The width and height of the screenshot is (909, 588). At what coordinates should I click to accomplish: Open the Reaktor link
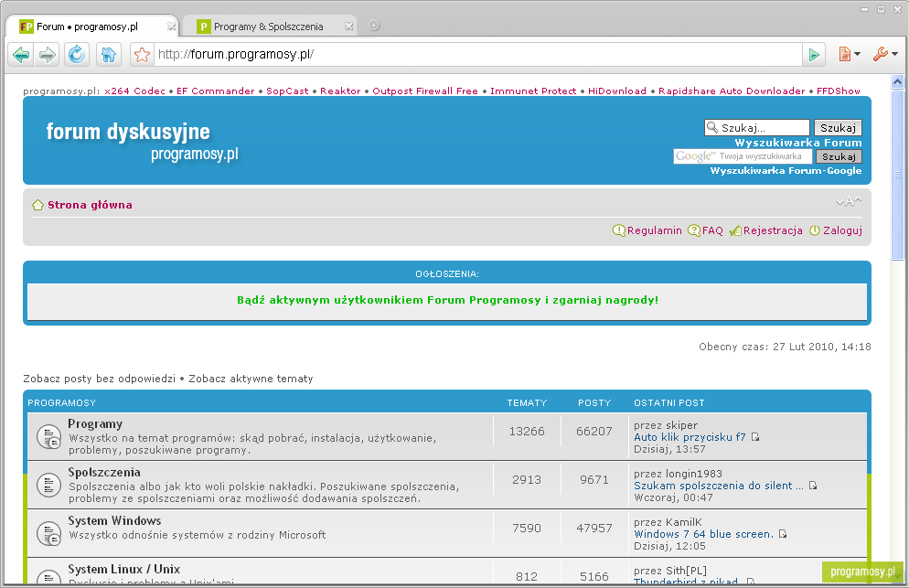(340, 91)
